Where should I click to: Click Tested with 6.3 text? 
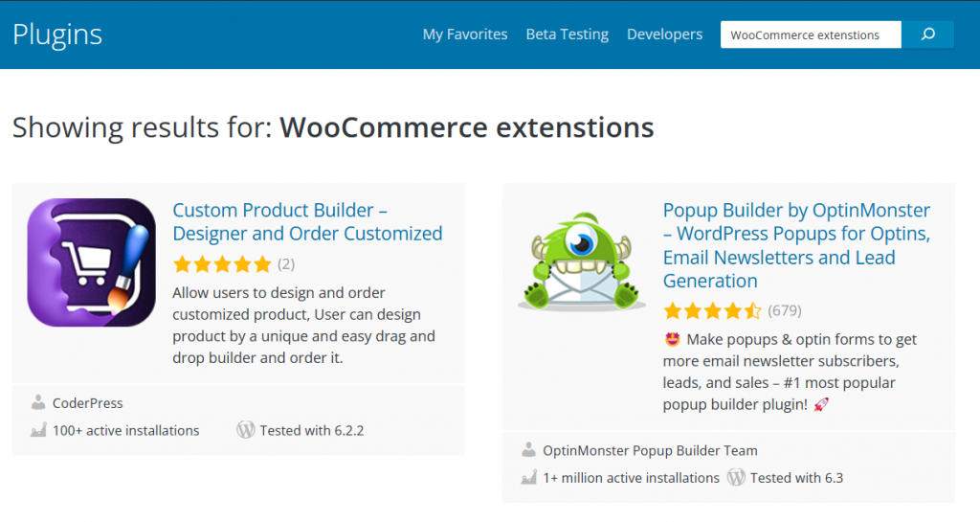(x=796, y=478)
